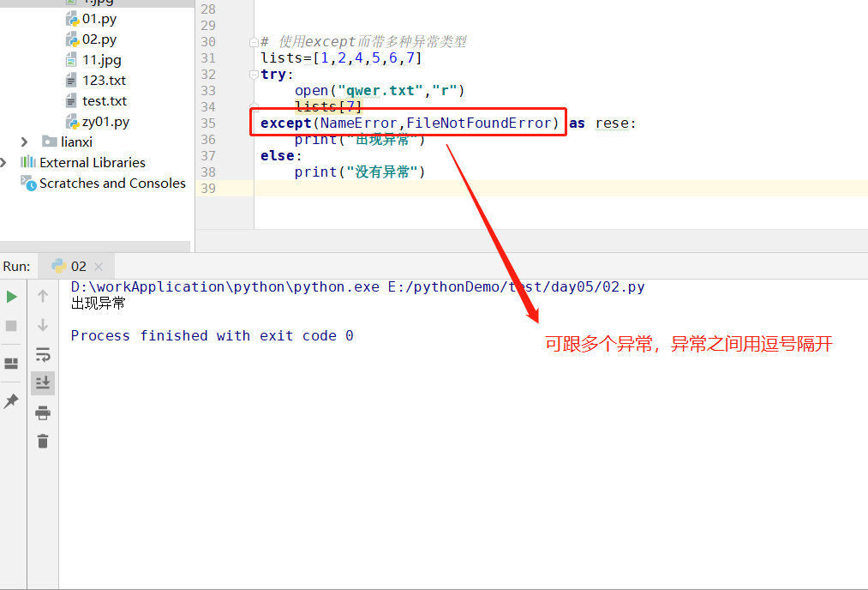The height and width of the screenshot is (590, 868).
Task: Click the "qwer.txt" string on line 33
Action: tap(380, 90)
